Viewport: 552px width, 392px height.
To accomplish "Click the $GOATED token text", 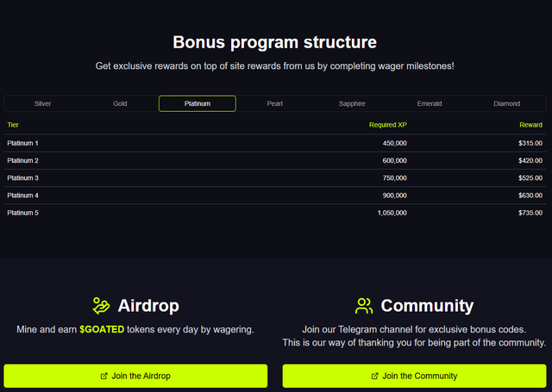I will (102, 329).
